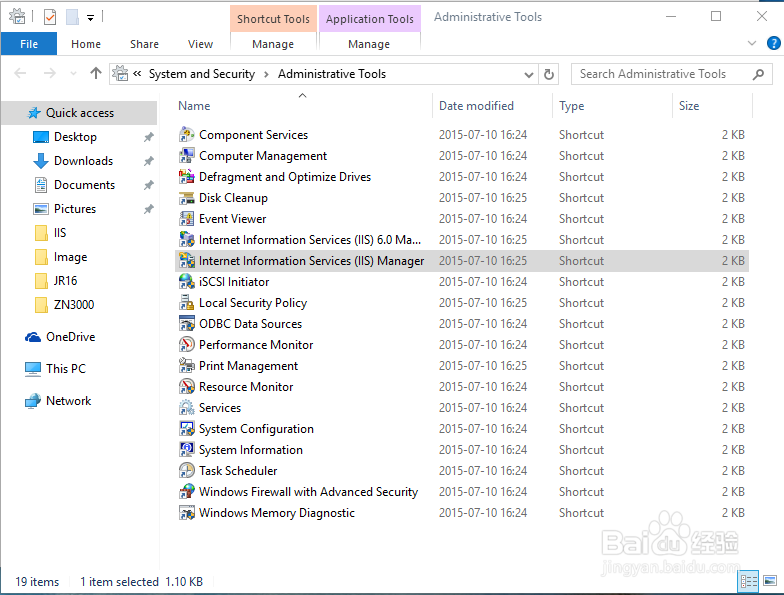
Task: Select Windows Firewall with Advanced Security icon
Action: click(186, 492)
